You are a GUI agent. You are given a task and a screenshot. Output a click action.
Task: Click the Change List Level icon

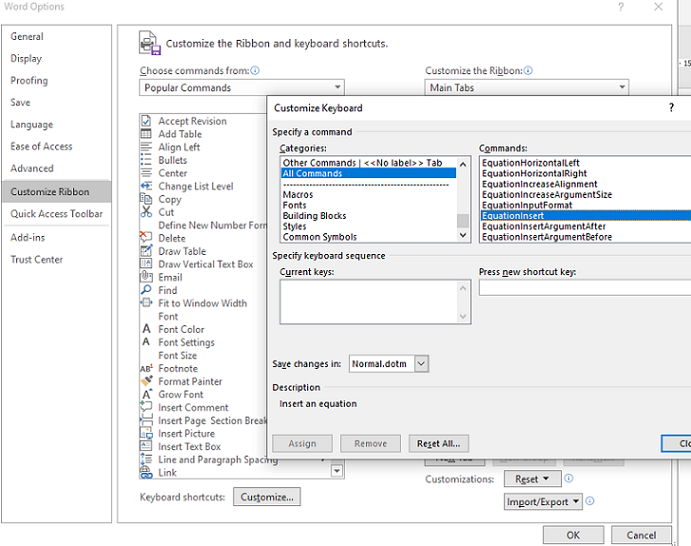[146, 186]
